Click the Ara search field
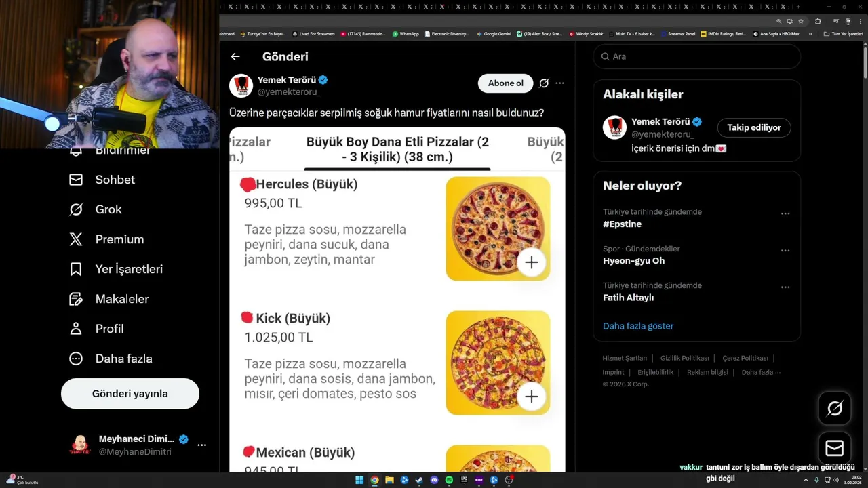Viewport: 868px width, 488px height. pos(697,56)
